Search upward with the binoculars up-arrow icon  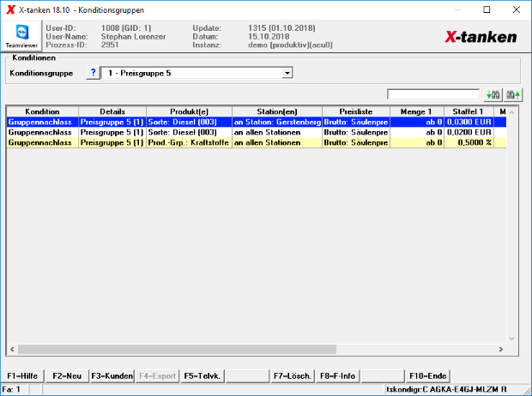tap(513, 95)
